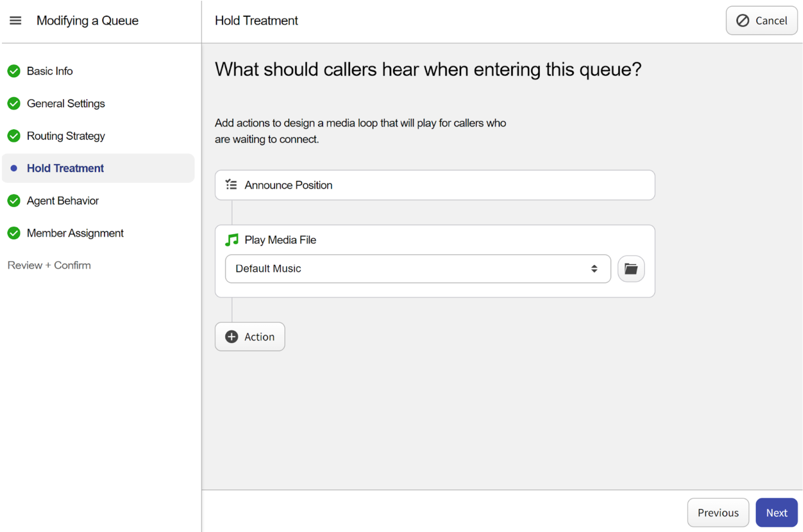Go to General Settings step
Image resolution: width=803 pixels, height=532 pixels.
[x=66, y=103]
